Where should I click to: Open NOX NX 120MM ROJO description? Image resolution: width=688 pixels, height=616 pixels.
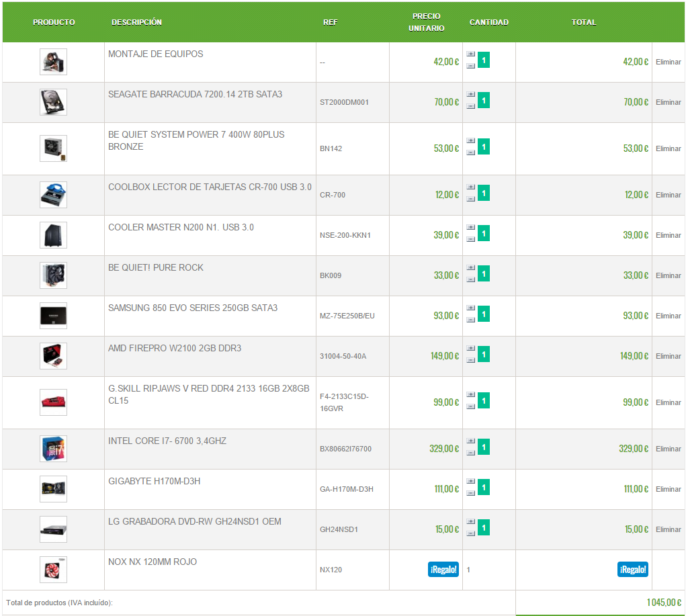click(153, 562)
